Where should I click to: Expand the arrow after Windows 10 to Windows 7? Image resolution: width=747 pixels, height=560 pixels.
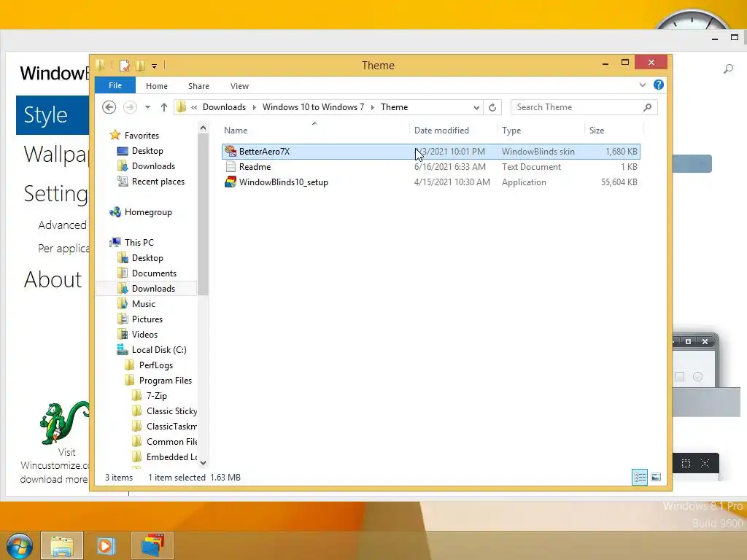click(372, 107)
